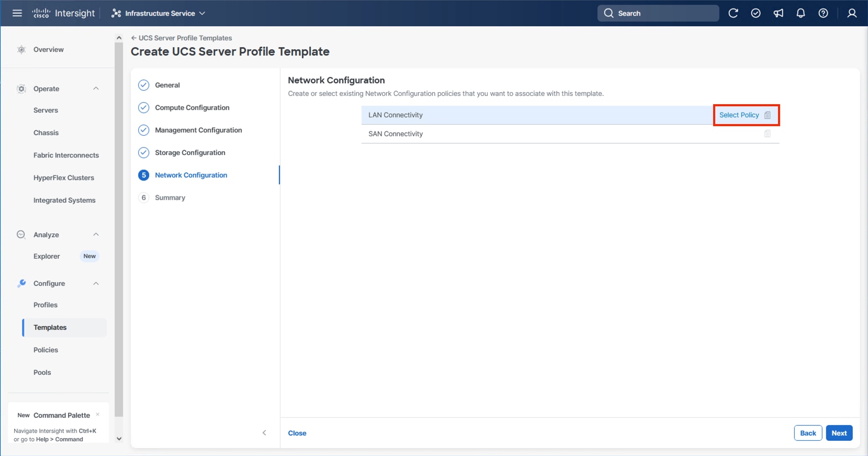Open Policies under Configure
This screenshot has height=456, width=868.
pyautogui.click(x=46, y=350)
